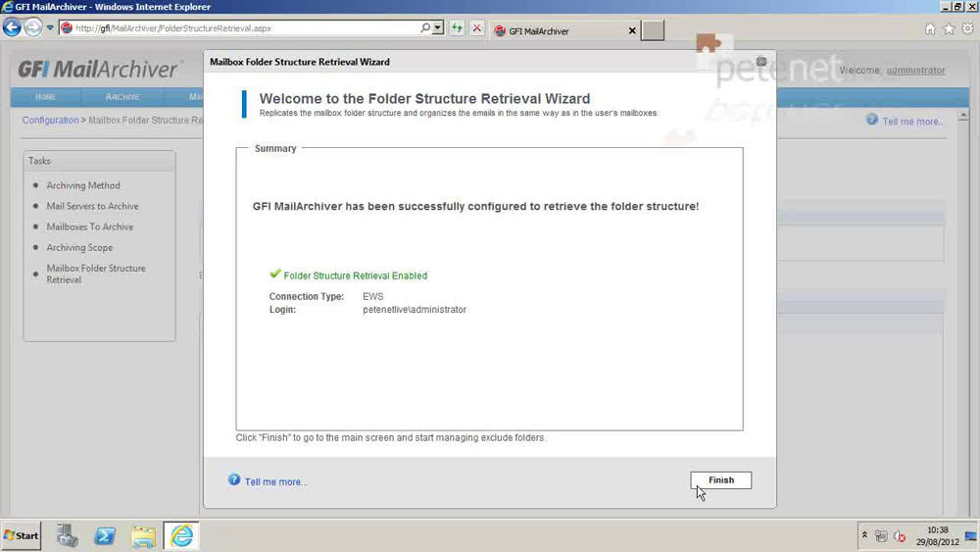Close the GFI MailArchiver tab

tap(632, 30)
